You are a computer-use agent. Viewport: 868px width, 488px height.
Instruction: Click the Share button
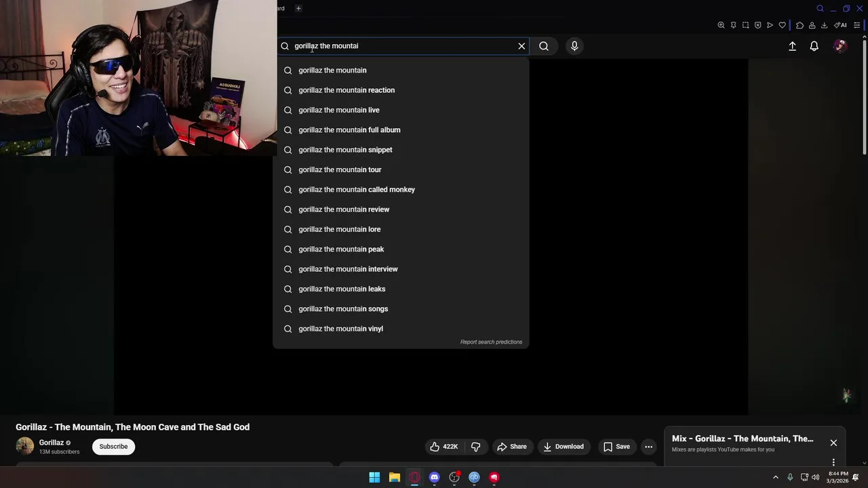pyautogui.click(x=512, y=447)
